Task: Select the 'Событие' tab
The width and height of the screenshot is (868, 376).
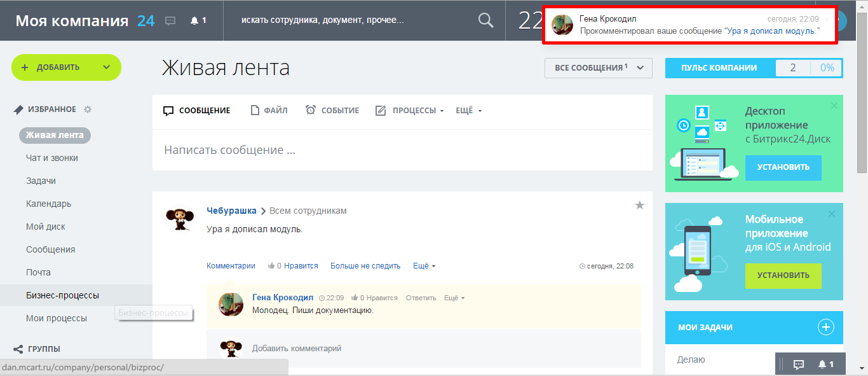Action: [332, 111]
